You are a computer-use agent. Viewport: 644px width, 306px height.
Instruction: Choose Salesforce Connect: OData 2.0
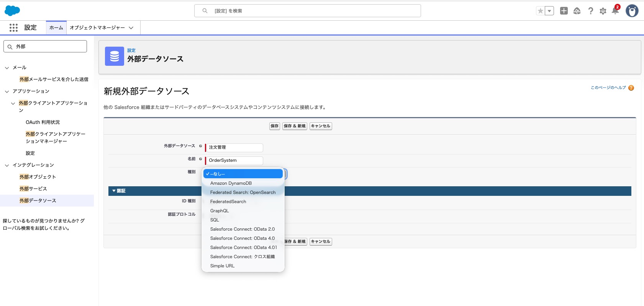coord(243,229)
